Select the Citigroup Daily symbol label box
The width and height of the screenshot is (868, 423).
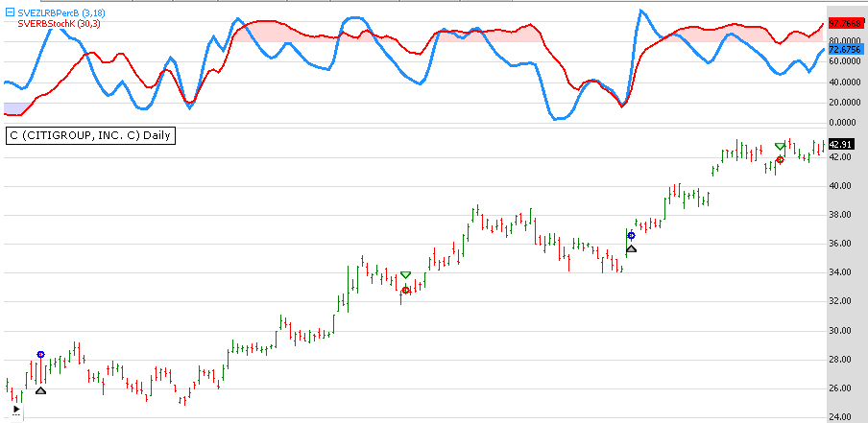point(90,135)
